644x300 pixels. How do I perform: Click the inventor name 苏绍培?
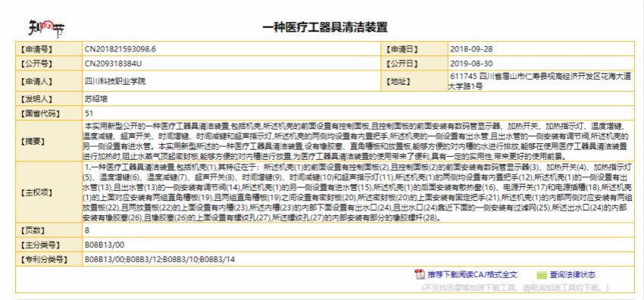pos(96,99)
